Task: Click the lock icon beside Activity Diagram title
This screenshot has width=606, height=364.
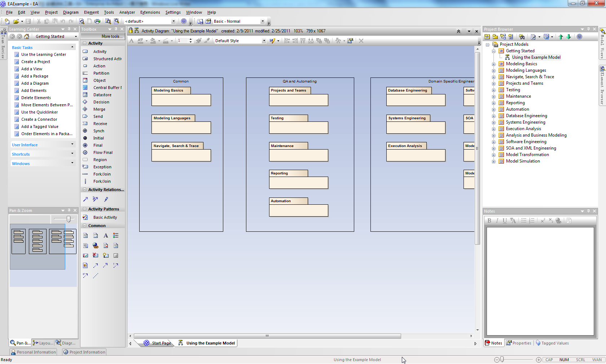Action: click(x=131, y=31)
